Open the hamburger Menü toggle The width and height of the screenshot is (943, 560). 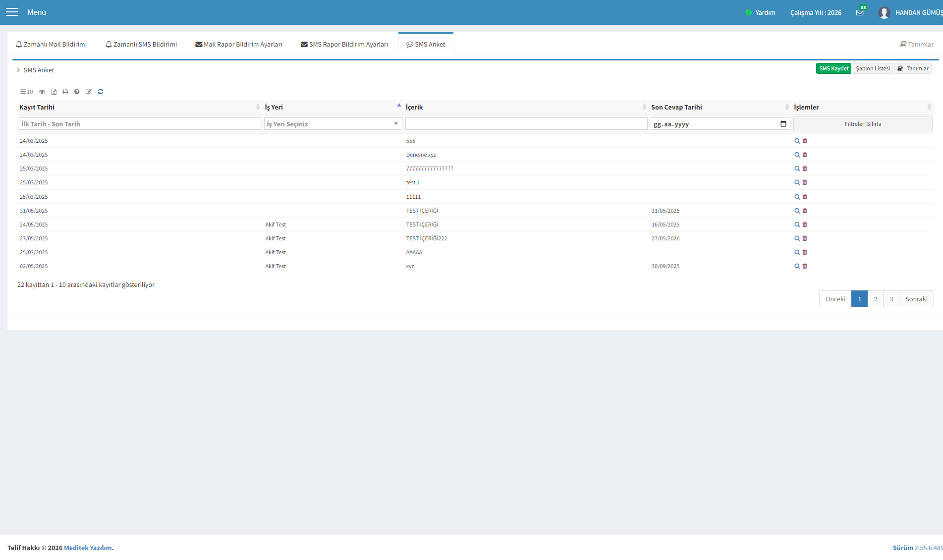pos(12,12)
